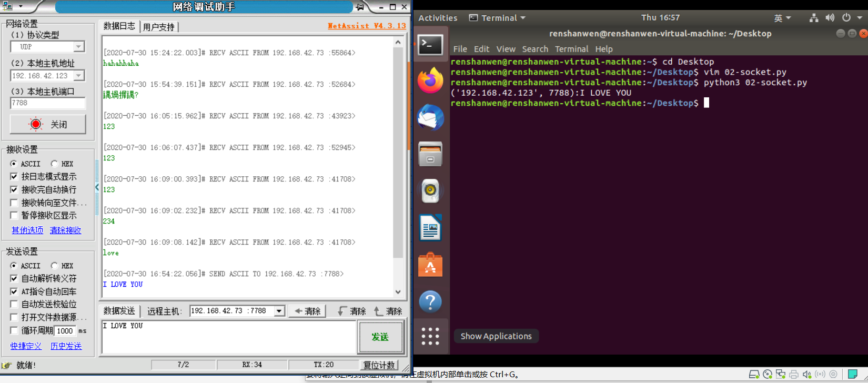The height and width of the screenshot is (383, 868).
Task: Click VM sound card status icon
Action: click(807, 375)
